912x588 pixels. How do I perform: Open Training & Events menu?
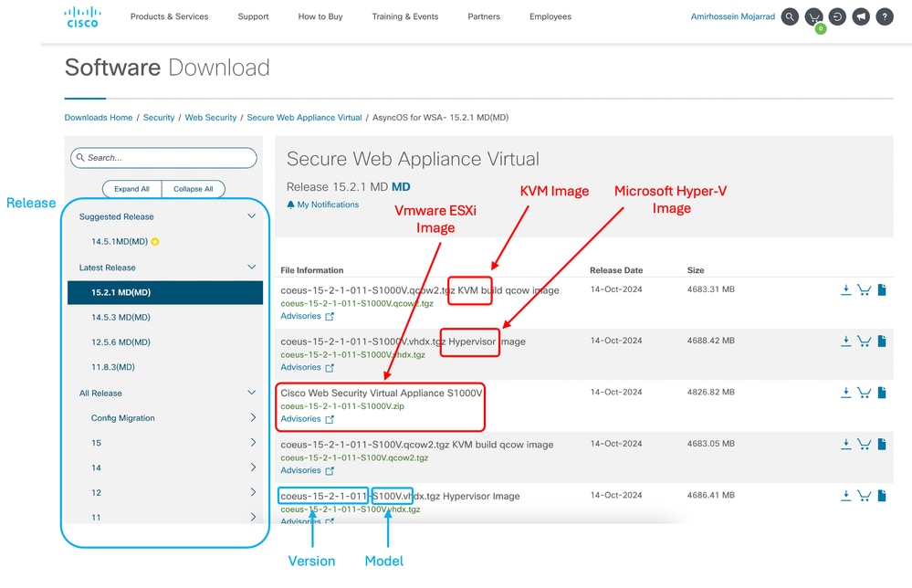405,16
